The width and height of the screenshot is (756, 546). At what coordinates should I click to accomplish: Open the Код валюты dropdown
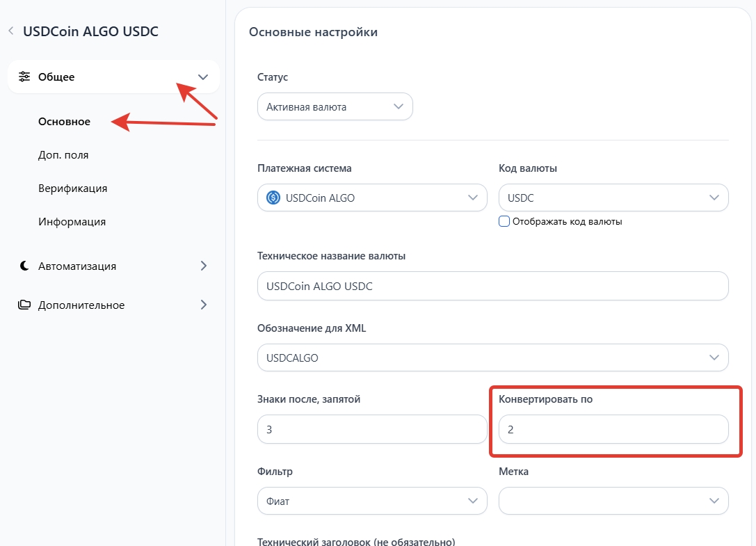[613, 198]
